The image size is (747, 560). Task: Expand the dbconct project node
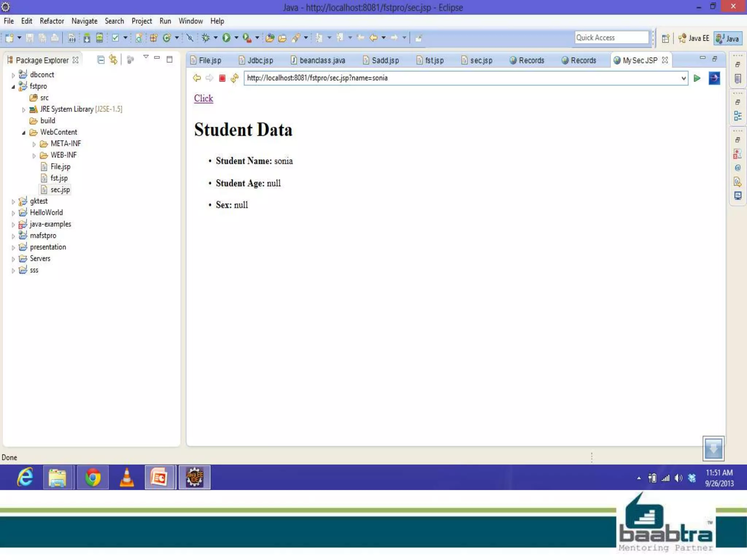tap(13, 75)
